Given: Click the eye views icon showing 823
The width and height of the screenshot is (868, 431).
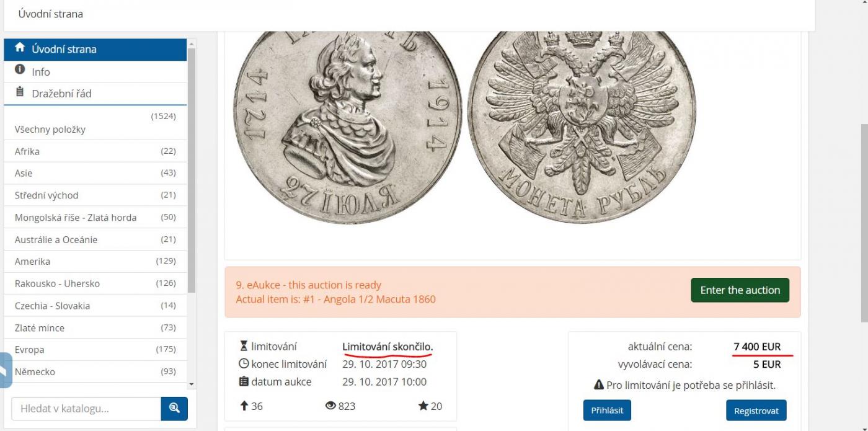Looking at the screenshot, I should pos(330,406).
